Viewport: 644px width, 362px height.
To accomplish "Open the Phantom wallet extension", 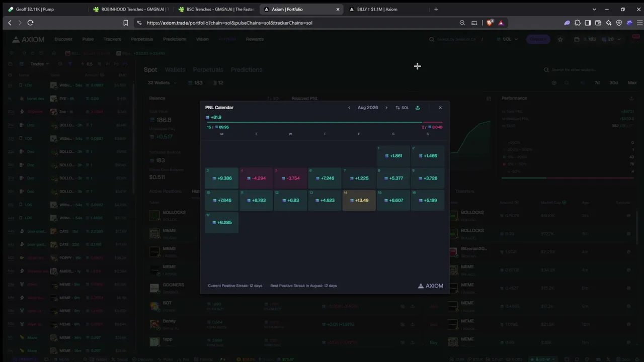I will tap(567, 23).
